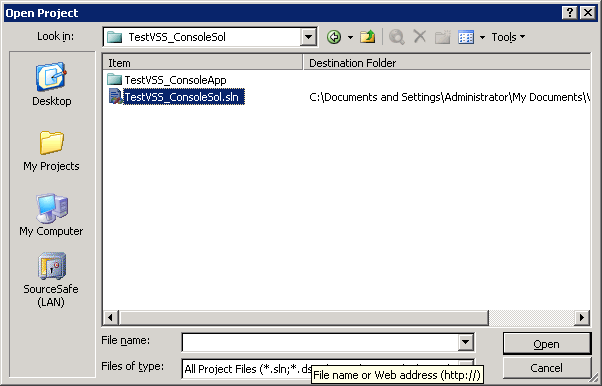Screen dimensions: 602x386
Task: Click the solution file icon
Action: pyautogui.click(x=115, y=96)
